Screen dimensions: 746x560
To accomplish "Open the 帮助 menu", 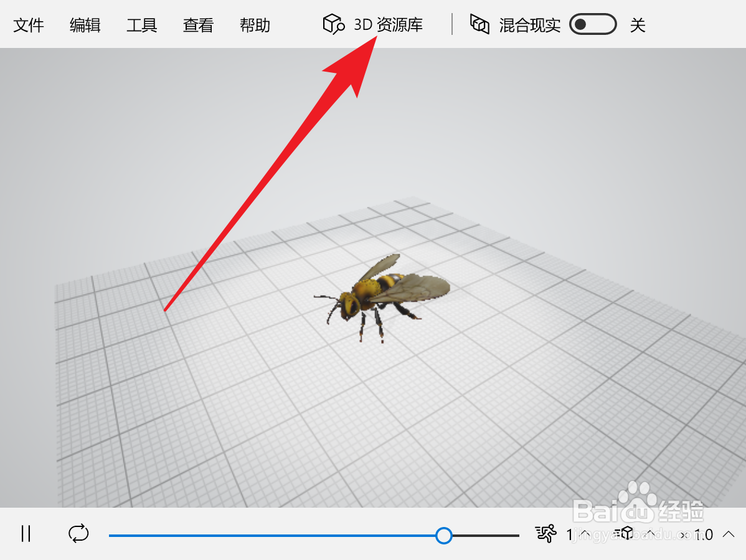I will coord(255,25).
